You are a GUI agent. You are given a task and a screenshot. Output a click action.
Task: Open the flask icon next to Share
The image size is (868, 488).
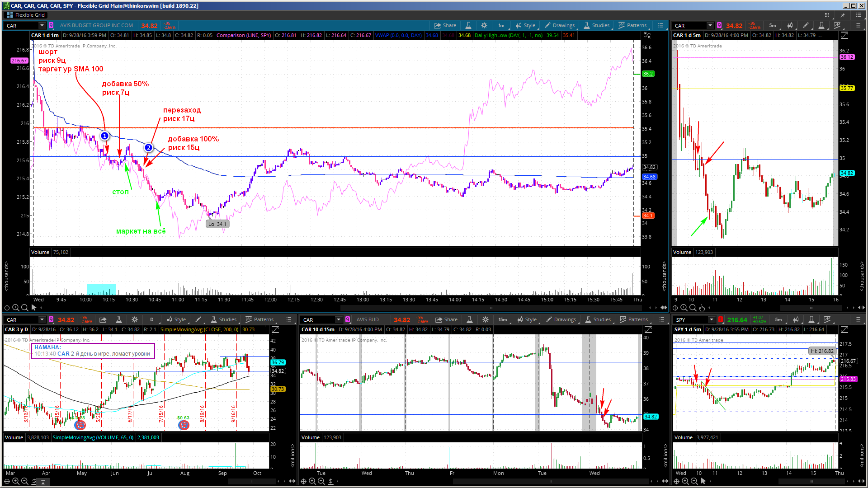pyautogui.click(x=468, y=26)
